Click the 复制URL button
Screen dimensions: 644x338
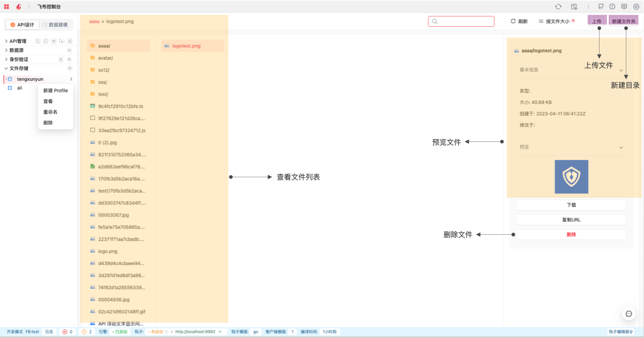(x=571, y=220)
